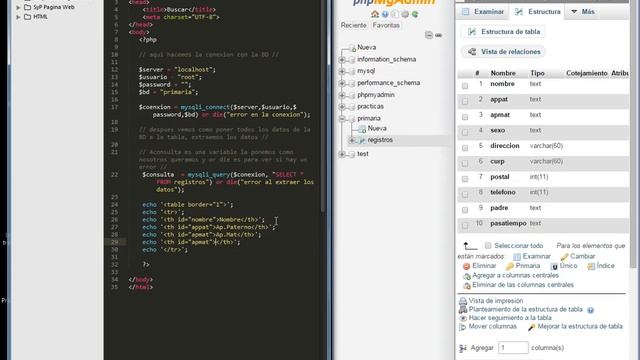Collapse all navigation tree items icon
This screenshot has width=640, height=360.
coord(429,35)
